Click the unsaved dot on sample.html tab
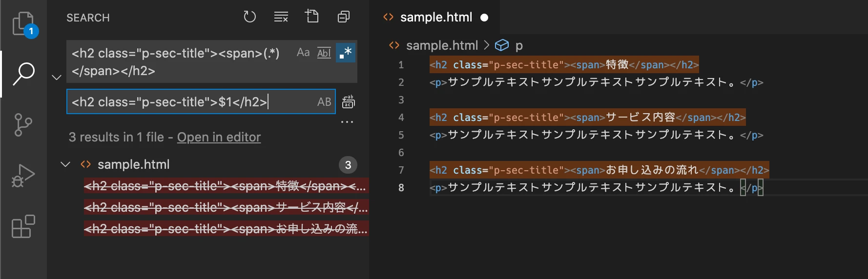The image size is (868, 279). coord(484,18)
